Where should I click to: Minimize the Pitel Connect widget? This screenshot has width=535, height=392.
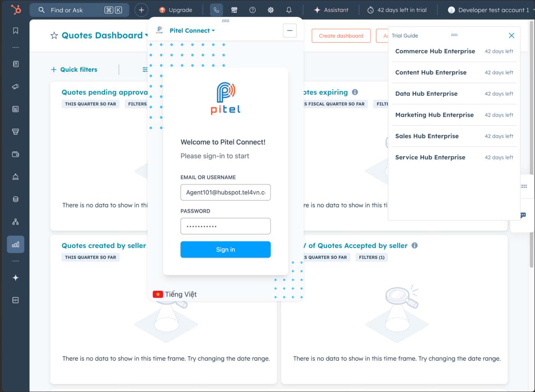pos(290,31)
